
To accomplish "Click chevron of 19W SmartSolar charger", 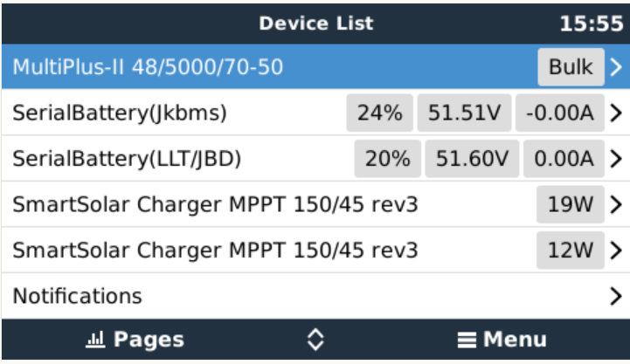I will [x=616, y=205].
